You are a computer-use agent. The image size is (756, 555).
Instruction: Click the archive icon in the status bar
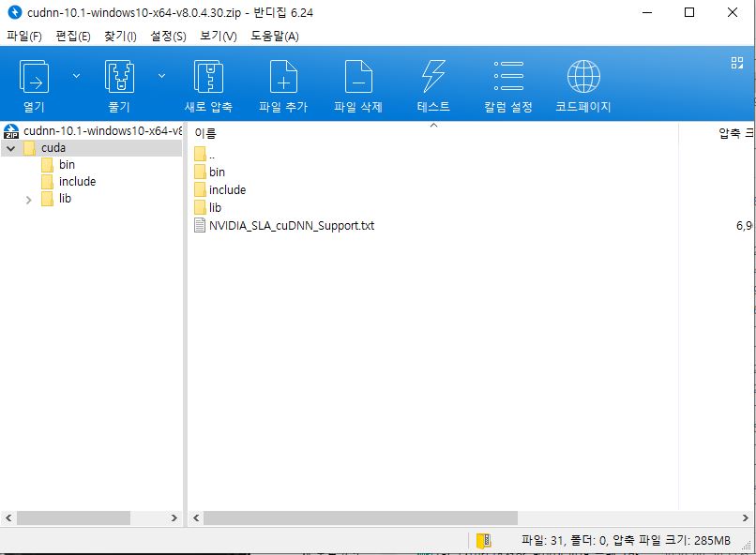pos(483,541)
